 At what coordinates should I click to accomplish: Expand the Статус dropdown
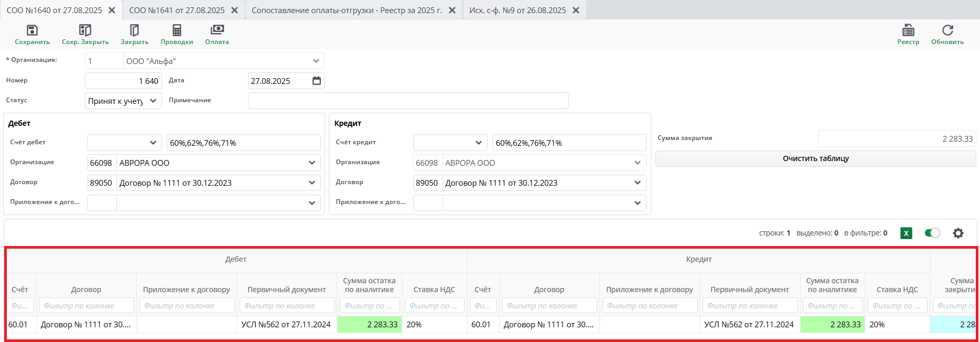(153, 101)
